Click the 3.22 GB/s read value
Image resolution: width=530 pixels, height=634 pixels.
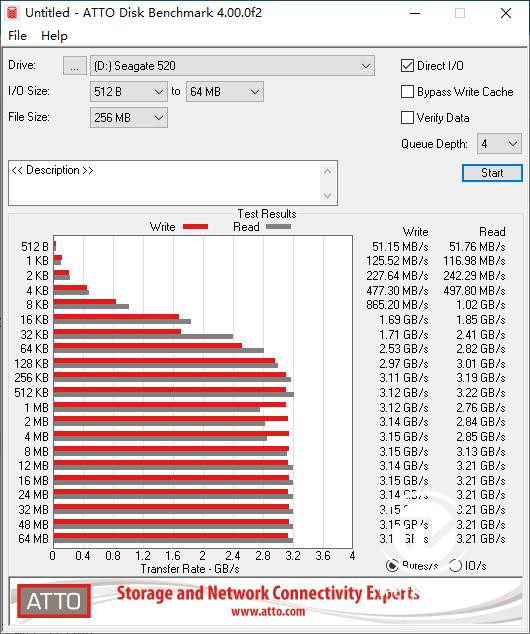click(481, 393)
